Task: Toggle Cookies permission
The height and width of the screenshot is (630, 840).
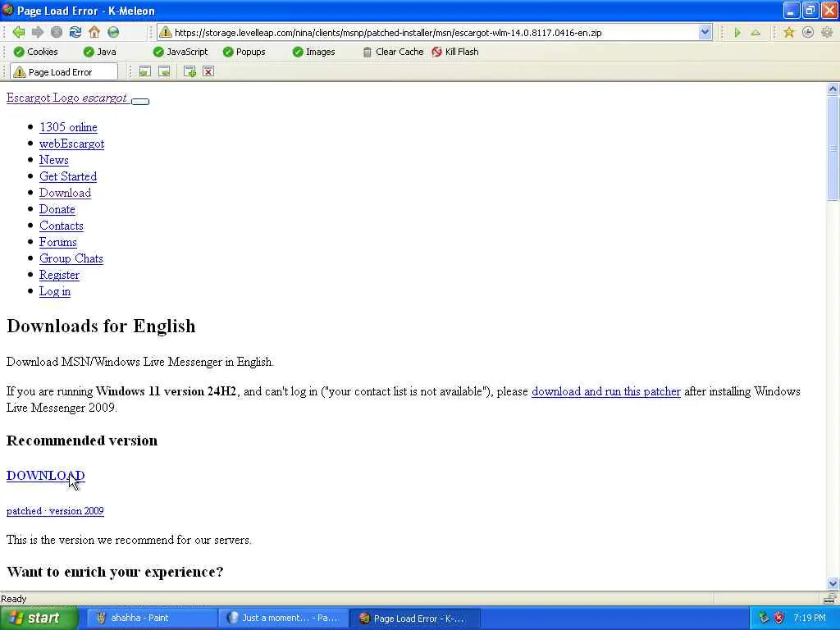Action: click(35, 52)
